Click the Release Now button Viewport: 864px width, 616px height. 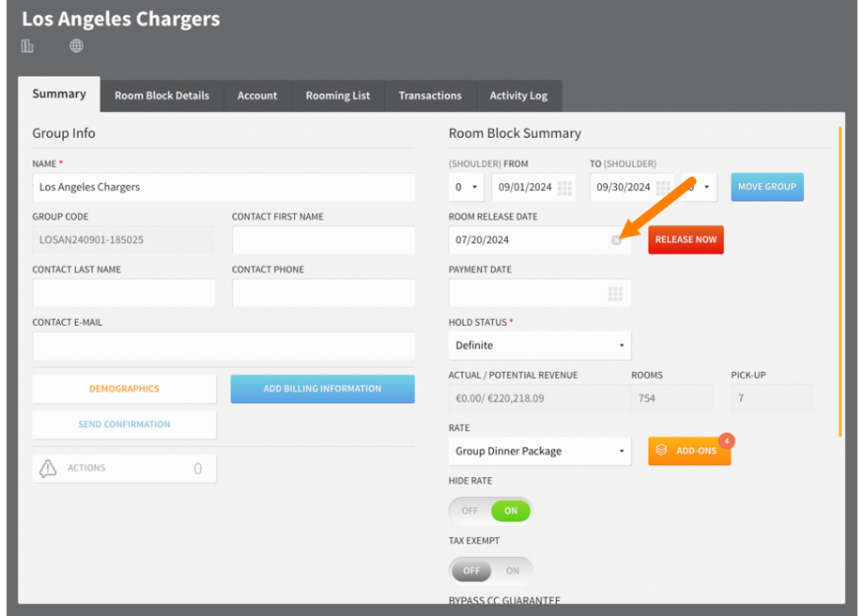(686, 239)
